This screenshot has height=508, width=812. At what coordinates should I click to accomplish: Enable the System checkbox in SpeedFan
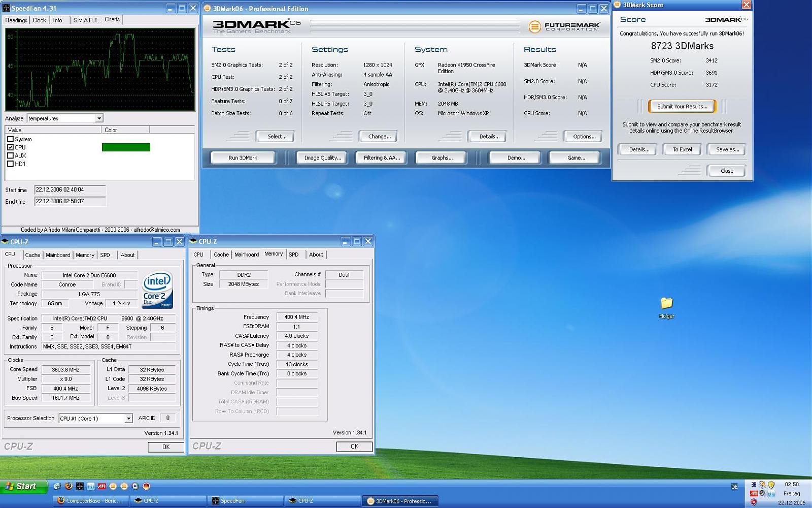click(x=10, y=139)
